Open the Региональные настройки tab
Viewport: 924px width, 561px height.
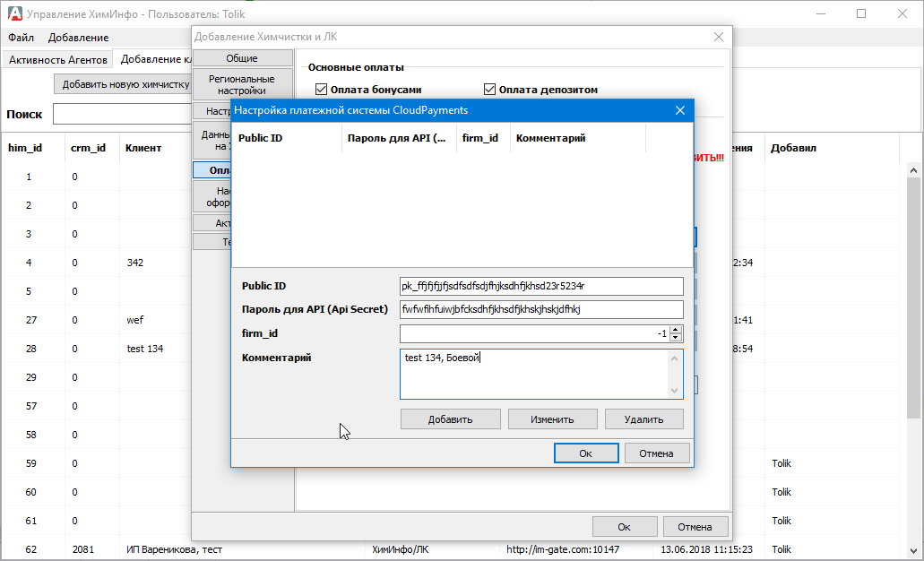click(242, 85)
